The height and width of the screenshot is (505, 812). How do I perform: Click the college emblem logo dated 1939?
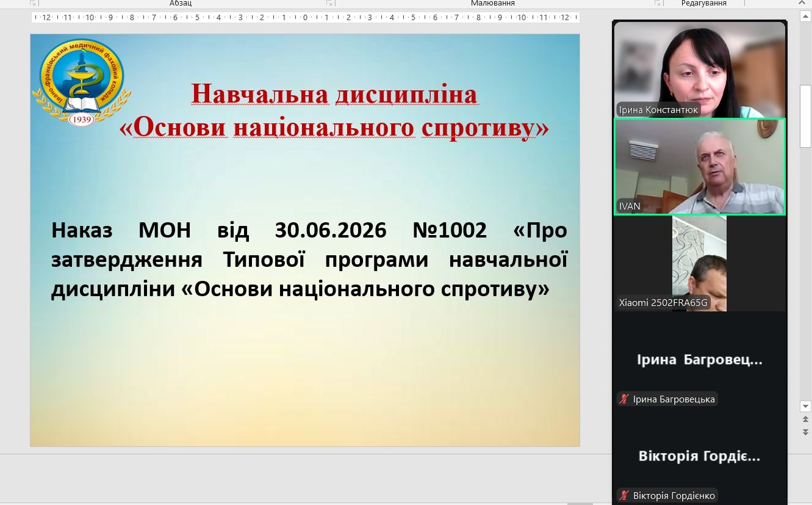82,82
